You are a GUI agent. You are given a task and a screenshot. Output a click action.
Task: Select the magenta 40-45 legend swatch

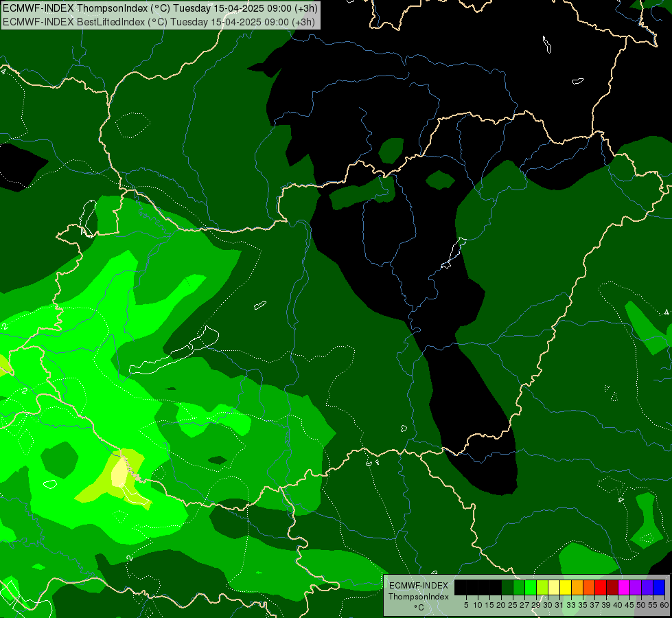pos(624,587)
